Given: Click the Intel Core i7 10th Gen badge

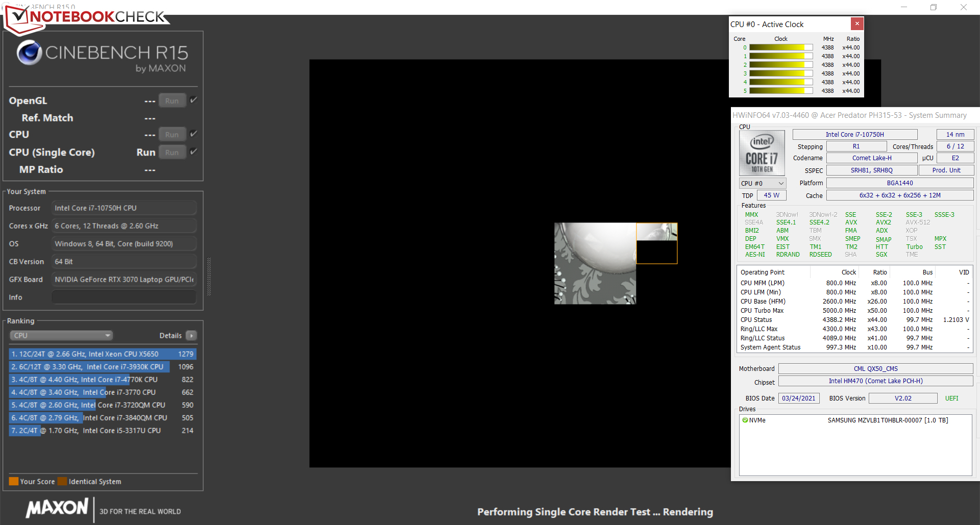Looking at the screenshot, I should [762, 153].
